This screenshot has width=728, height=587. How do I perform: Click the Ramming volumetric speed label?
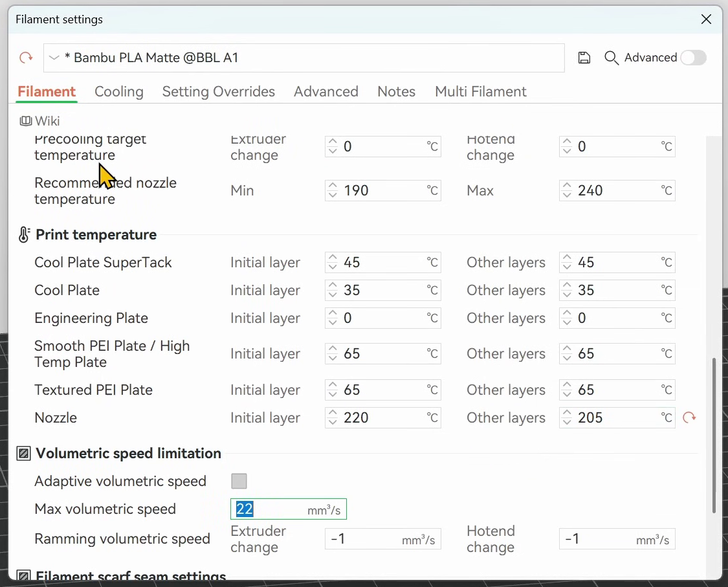click(122, 538)
